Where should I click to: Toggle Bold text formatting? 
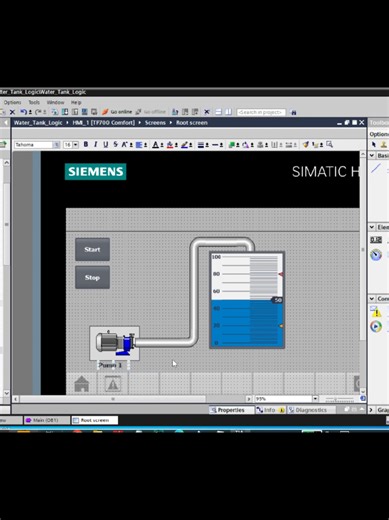click(x=86, y=144)
